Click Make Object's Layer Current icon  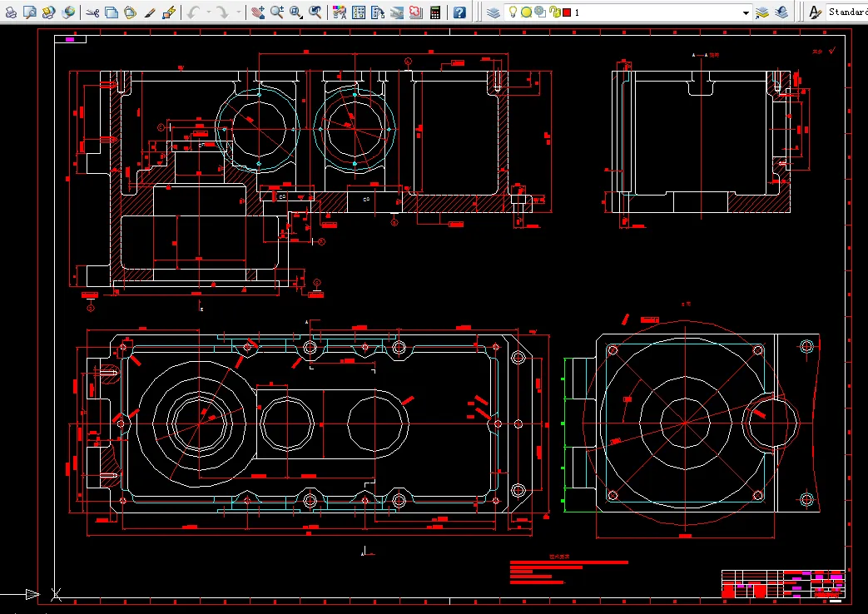pyautogui.click(x=762, y=12)
